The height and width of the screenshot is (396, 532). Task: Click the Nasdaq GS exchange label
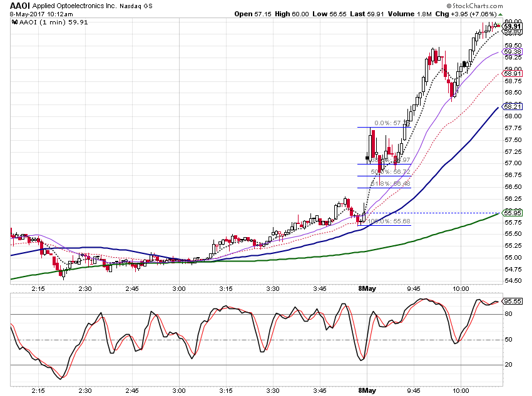coord(136,6)
